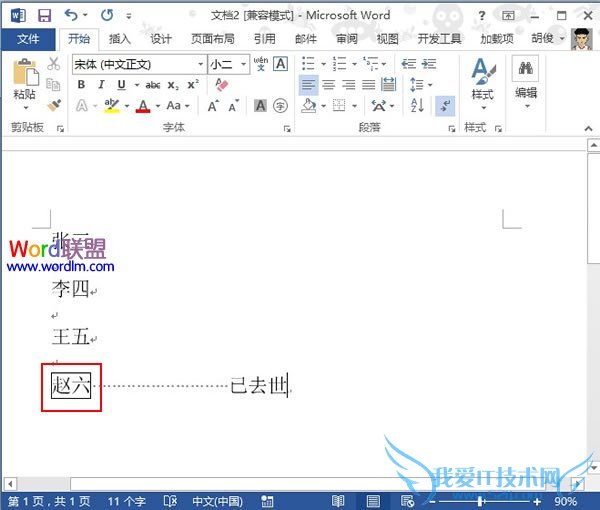Toggle italic formatting
The image size is (600, 510).
(101, 85)
